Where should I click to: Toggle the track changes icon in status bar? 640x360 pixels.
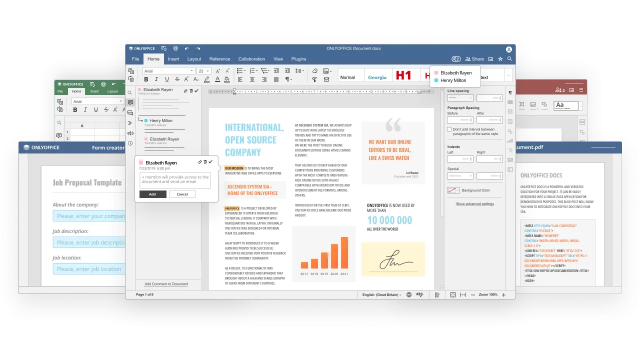tap(437, 295)
